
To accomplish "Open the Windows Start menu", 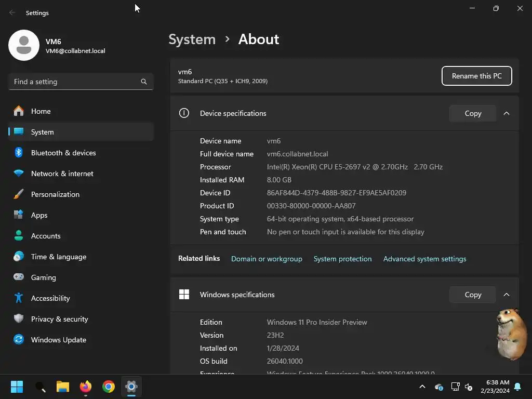I will [17, 387].
